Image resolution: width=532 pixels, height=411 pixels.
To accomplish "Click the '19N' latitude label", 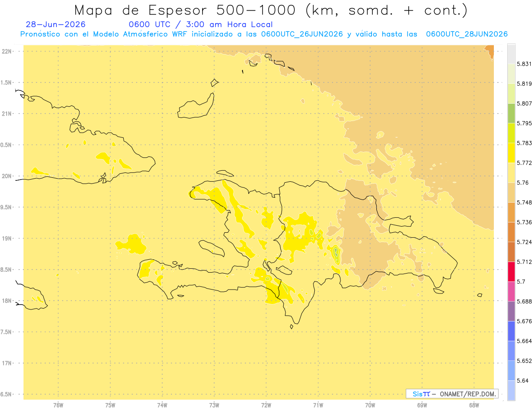I will tap(7, 239).
